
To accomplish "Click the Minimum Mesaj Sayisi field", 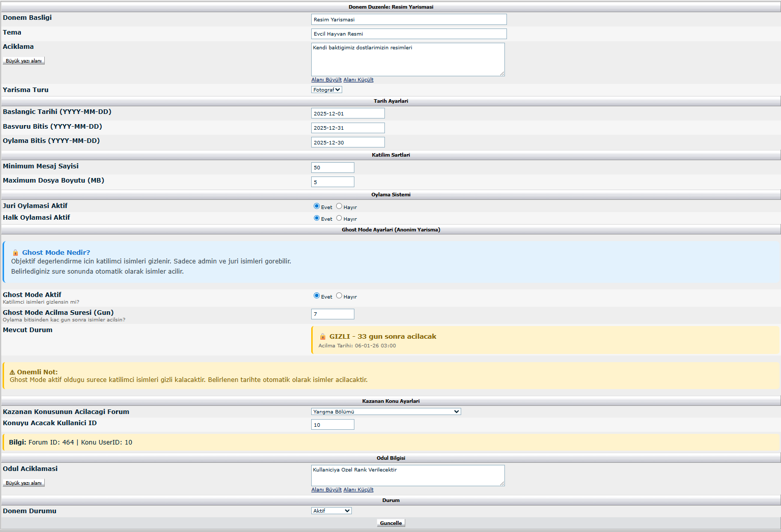I will 333,168.
